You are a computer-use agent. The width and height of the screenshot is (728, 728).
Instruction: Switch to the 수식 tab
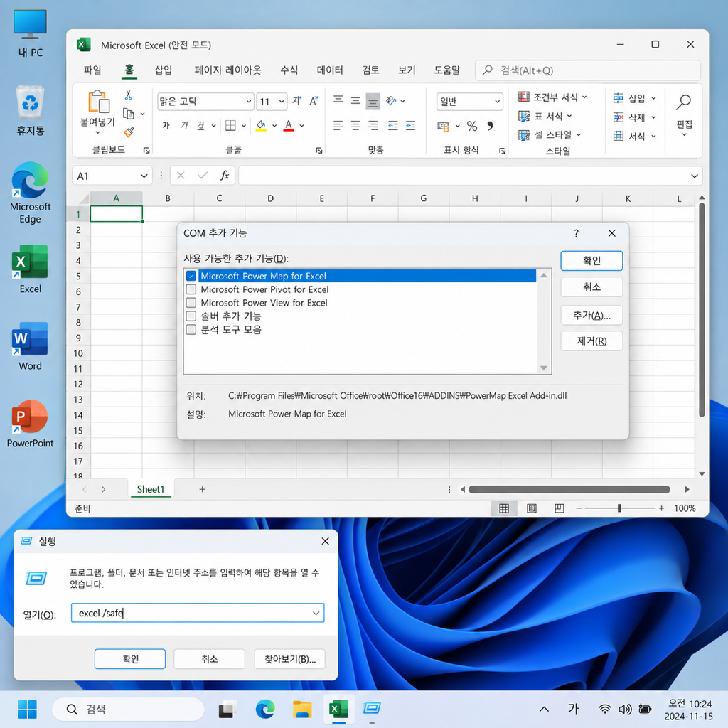click(289, 70)
